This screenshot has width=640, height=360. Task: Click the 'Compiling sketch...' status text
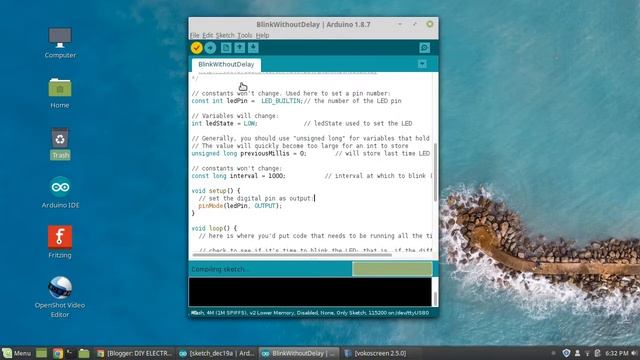(x=220, y=269)
